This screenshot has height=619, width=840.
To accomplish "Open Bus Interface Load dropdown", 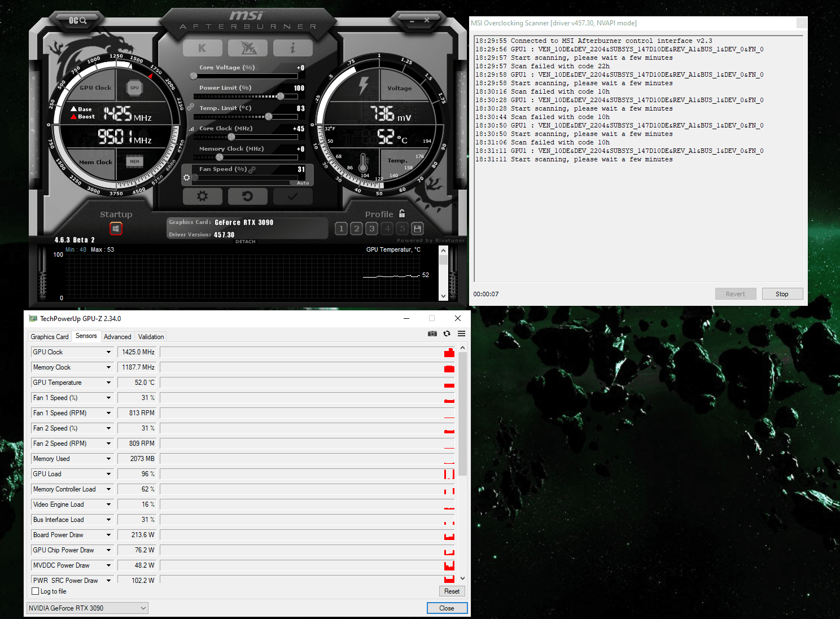I will coord(109,520).
